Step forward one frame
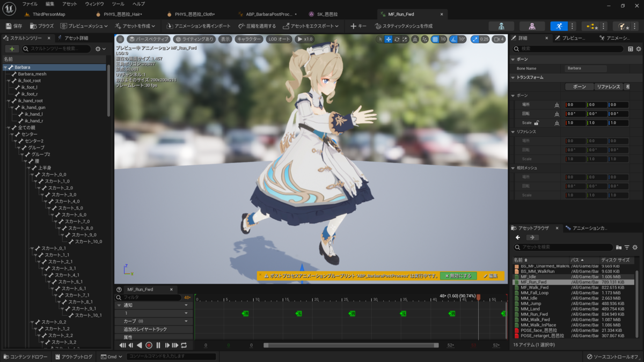 pyautogui.click(x=167, y=345)
